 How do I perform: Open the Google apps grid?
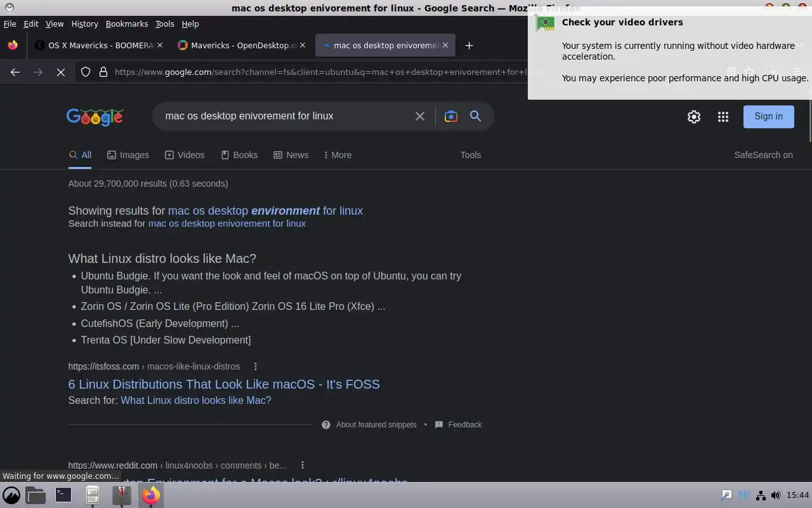723,117
